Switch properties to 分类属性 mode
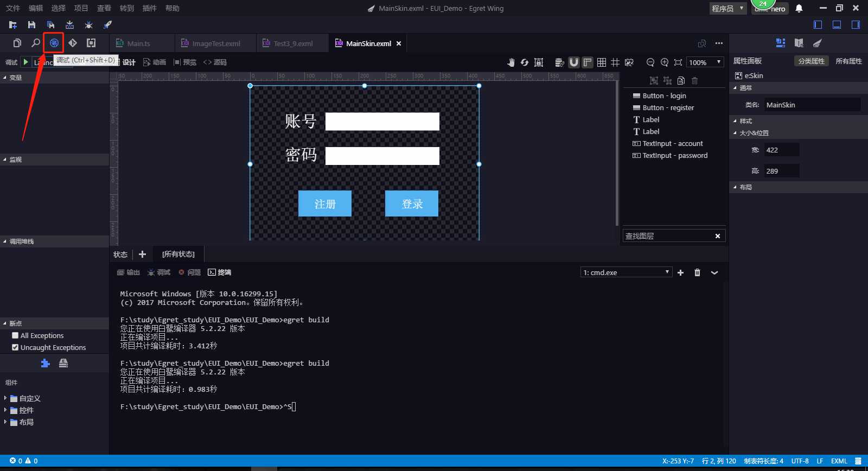 (811, 61)
